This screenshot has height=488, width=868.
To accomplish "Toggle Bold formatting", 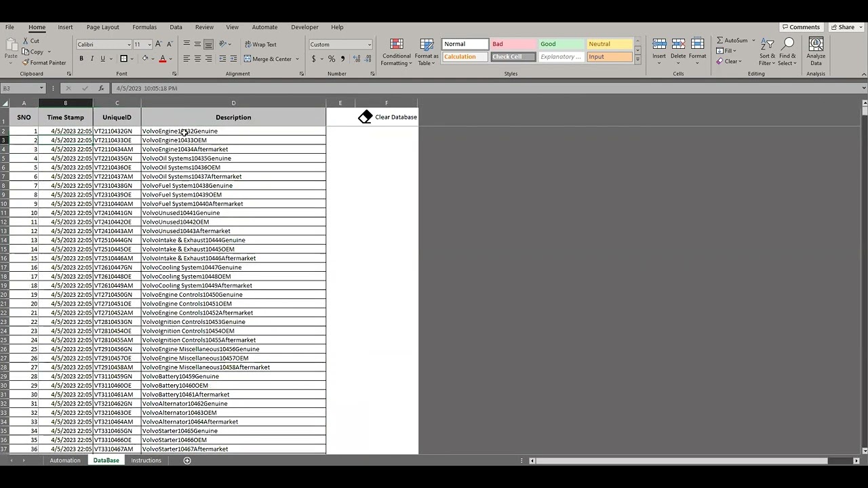I will [81, 59].
